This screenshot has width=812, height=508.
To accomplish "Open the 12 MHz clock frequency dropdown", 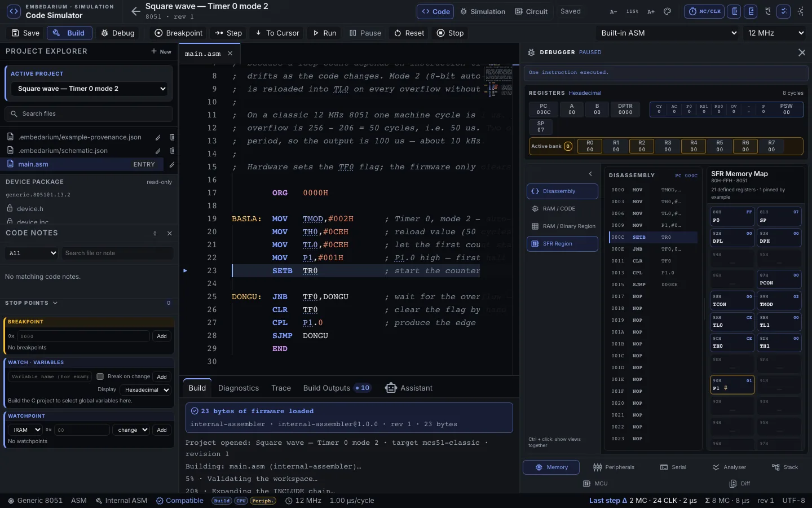I will pyautogui.click(x=775, y=33).
